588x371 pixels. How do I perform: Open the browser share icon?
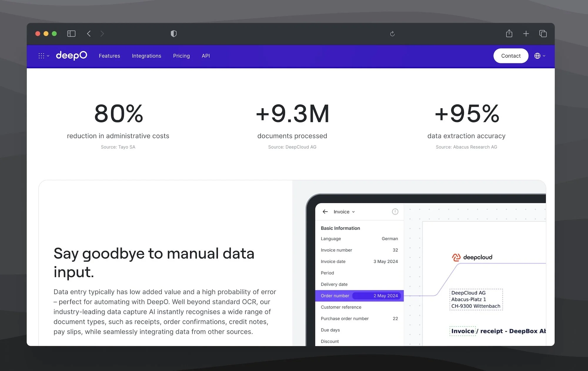[509, 34]
